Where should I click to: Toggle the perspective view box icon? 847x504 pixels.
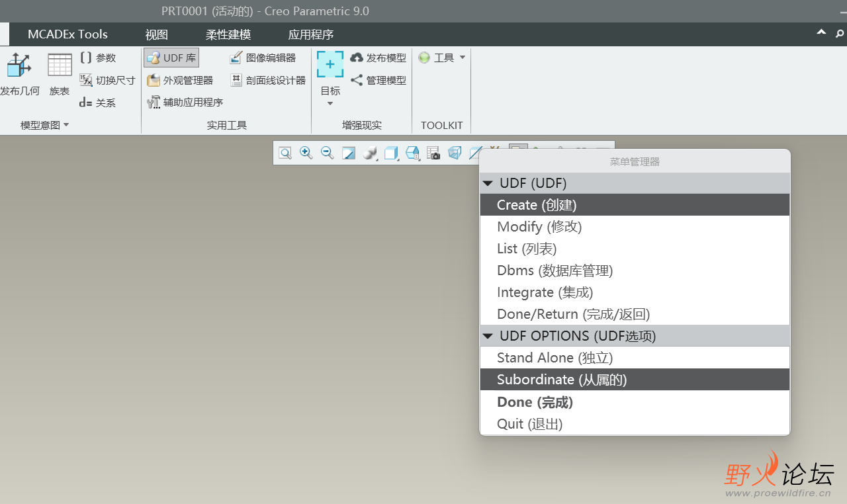[455, 153]
